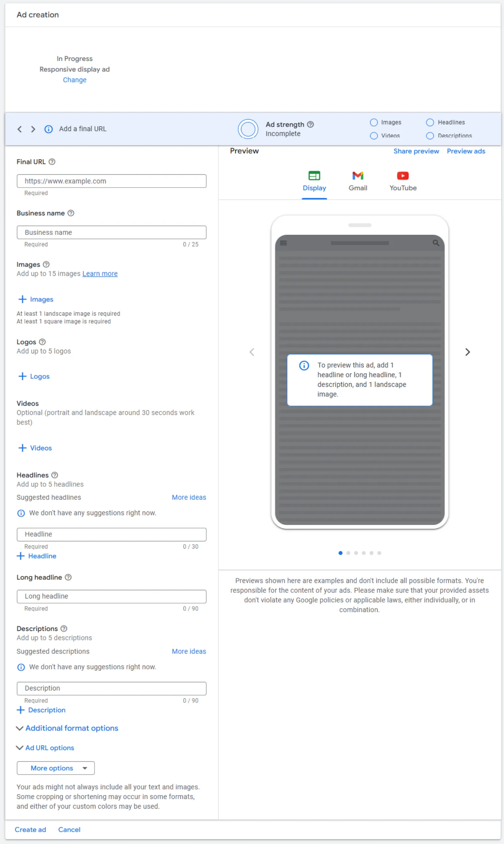Click info icon beside Add a final URL
This screenshot has width=504, height=844.
point(49,129)
